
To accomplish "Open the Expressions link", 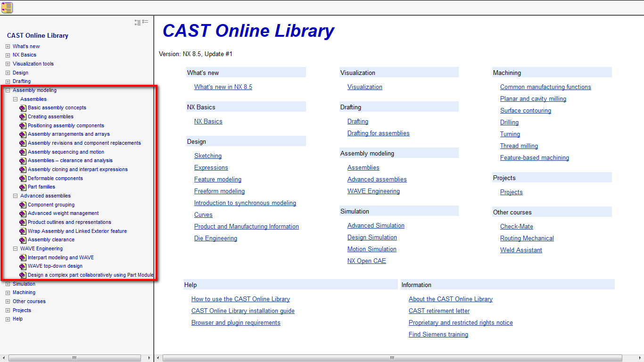I will (x=211, y=168).
